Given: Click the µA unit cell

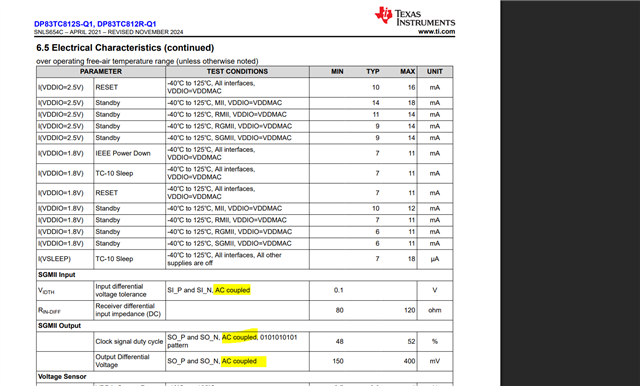Looking at the screenshot, I should click(435, 259).
